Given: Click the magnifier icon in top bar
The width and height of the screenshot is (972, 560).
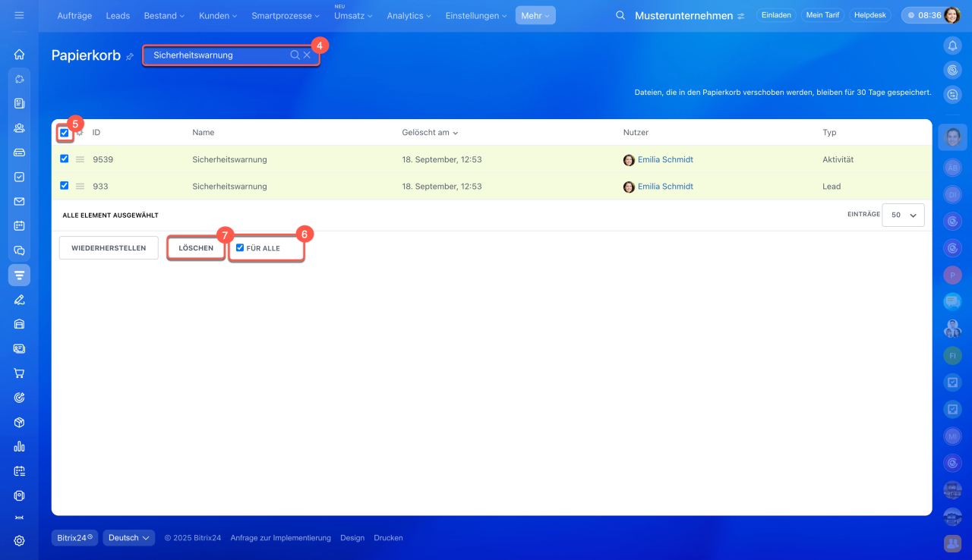Looking at the screenshot, I should point(620,16).
